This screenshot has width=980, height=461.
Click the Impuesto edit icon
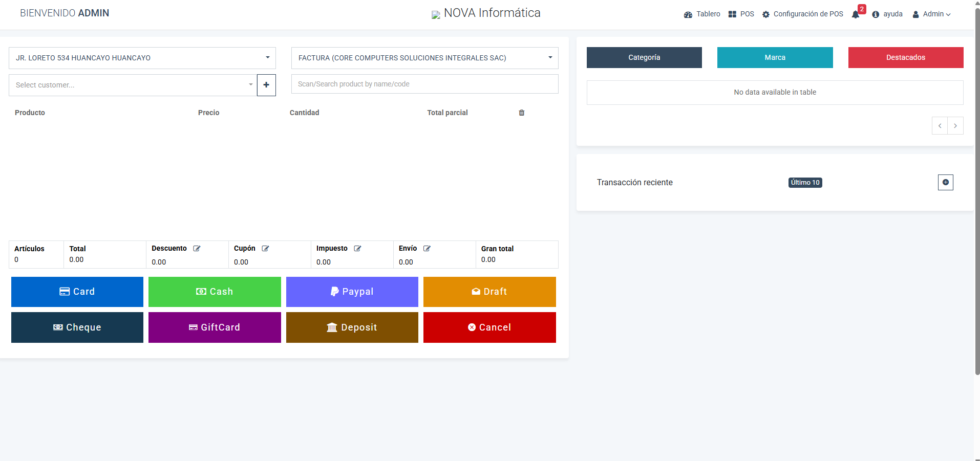[357, 249]
